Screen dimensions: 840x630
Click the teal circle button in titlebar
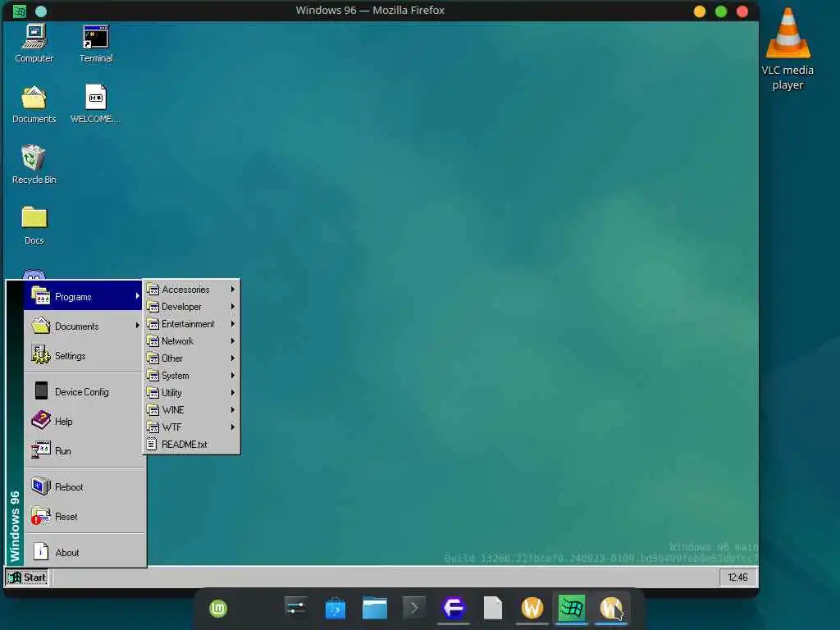pos(41,11)
